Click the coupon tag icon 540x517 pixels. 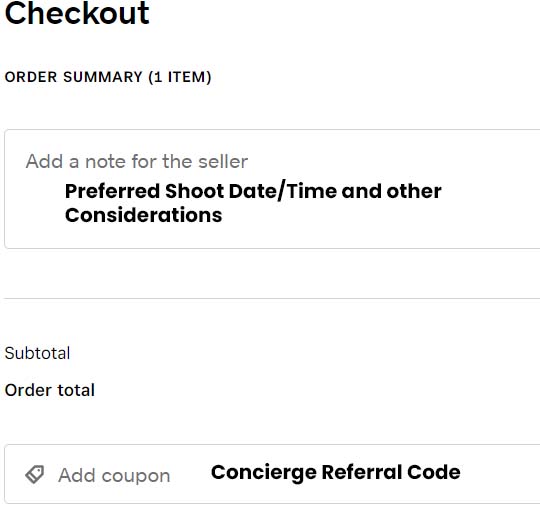click(34, 475)
